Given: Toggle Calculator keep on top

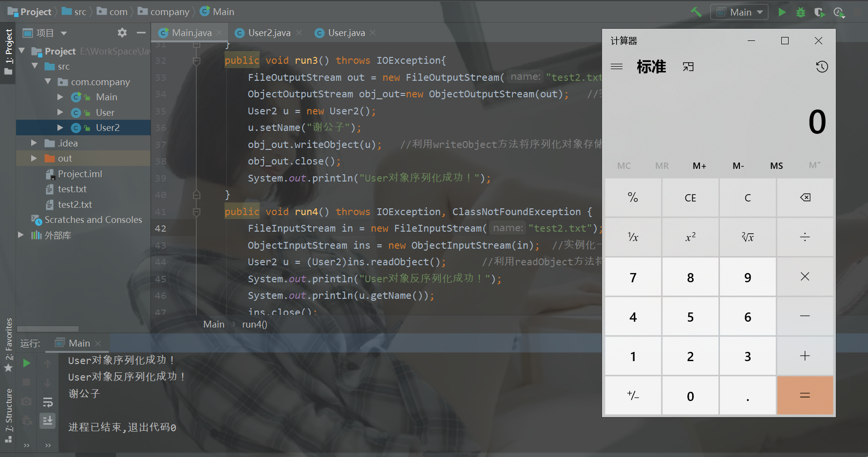Looking at the screenshot, I should tap(688, 67).
